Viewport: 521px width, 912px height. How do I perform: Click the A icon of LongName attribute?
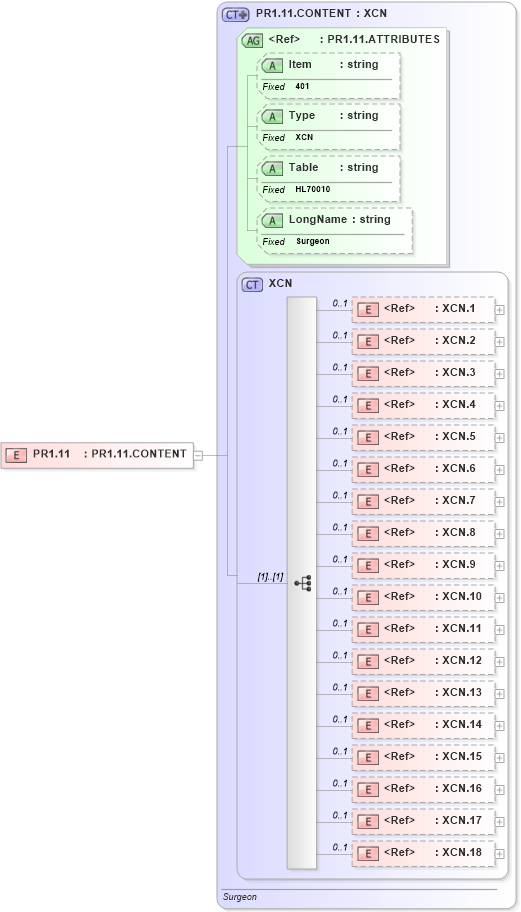(x=272, y=221)
